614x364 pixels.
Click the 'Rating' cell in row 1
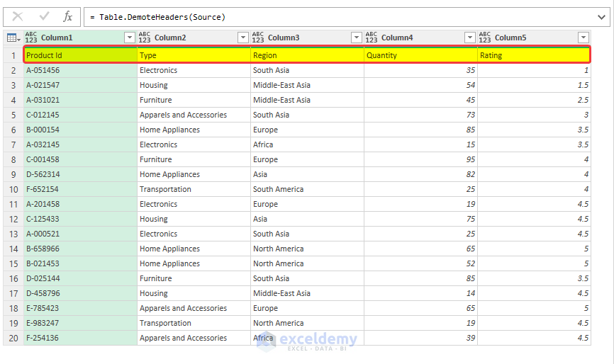tap(534, 55)
